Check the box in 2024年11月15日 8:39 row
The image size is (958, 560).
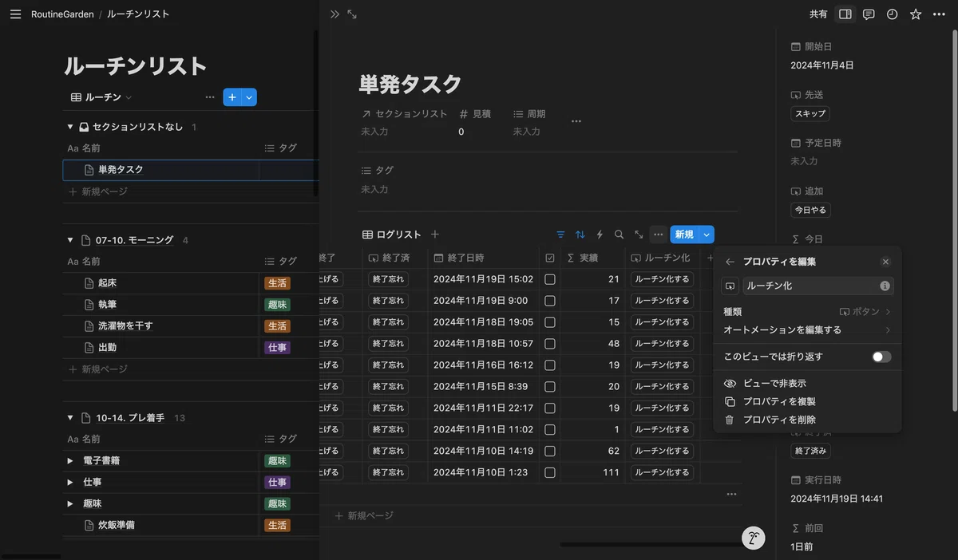pyautogui.click(x=550, y=386)
